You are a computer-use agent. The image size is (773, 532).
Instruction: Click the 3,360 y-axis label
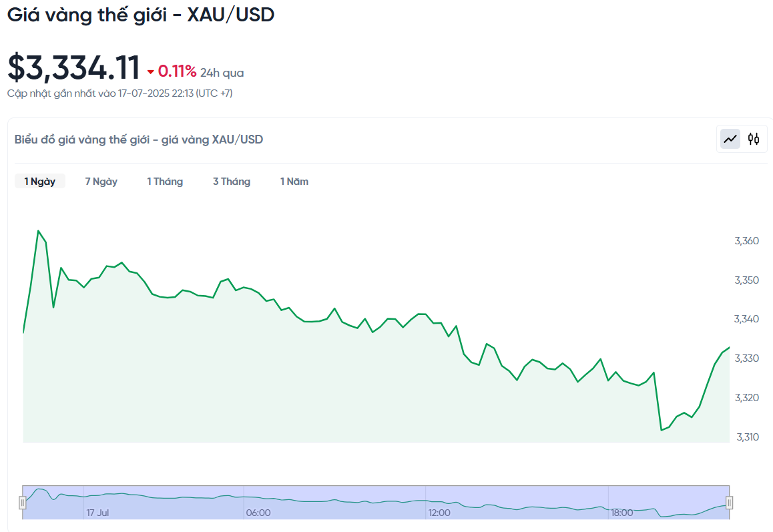(x=746, y=240)
